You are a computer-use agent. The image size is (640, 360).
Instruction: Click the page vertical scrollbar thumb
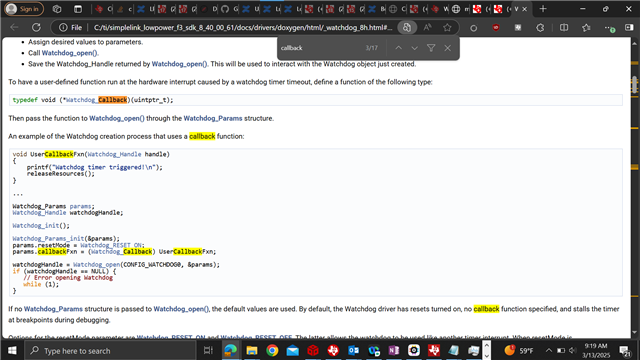[635, 85]
